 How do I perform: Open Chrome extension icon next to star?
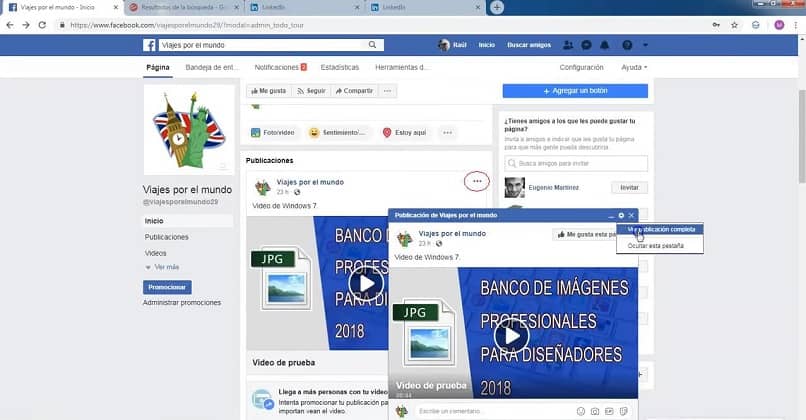(x=756, y=25)
